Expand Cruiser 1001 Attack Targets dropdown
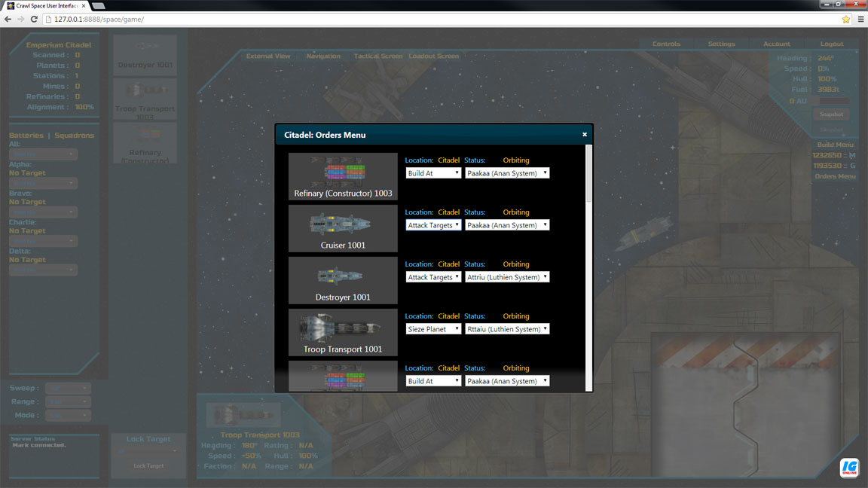868x488 pixels. click(x=433, y=225)
